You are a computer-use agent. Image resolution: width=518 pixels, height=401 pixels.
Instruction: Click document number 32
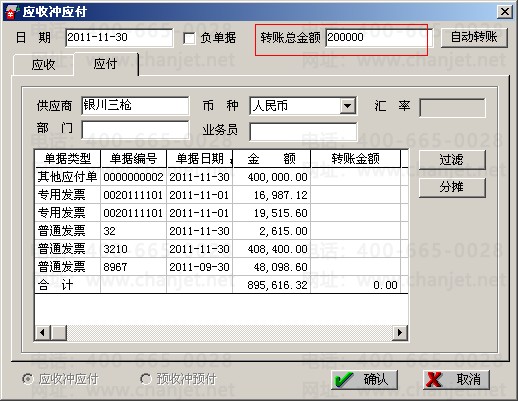[109, 231]
